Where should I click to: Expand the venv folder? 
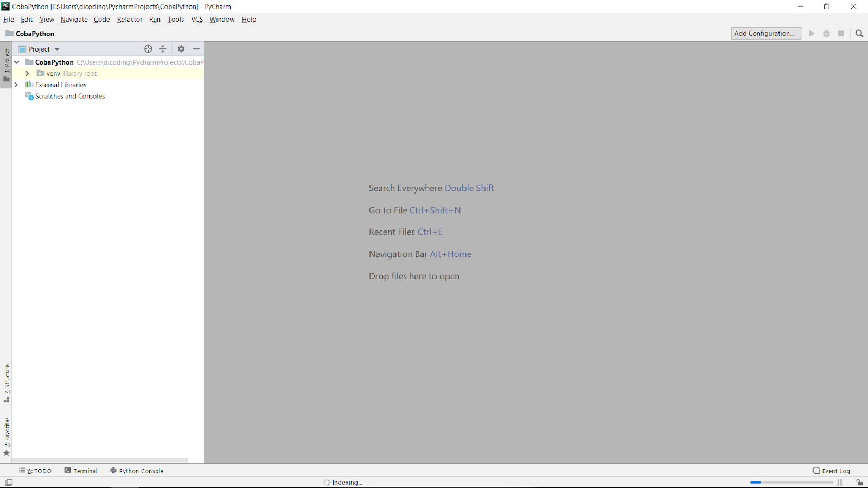click(27, 73)
